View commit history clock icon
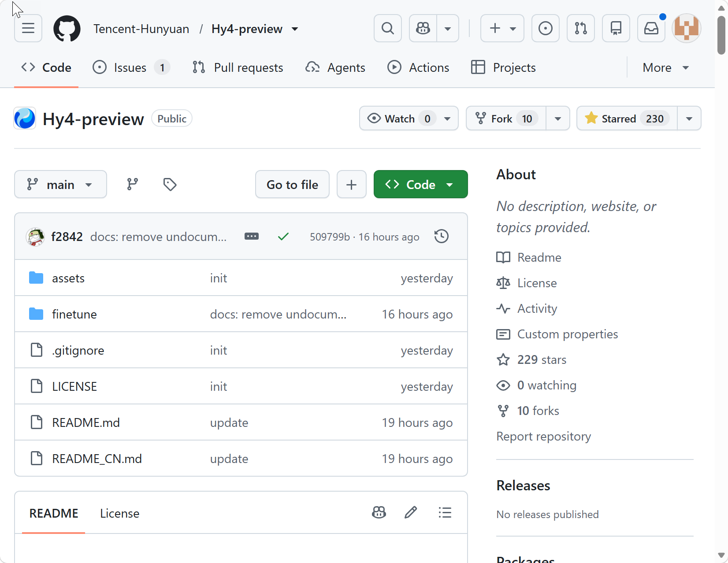 pyautogui.click(x=442, y=237)
